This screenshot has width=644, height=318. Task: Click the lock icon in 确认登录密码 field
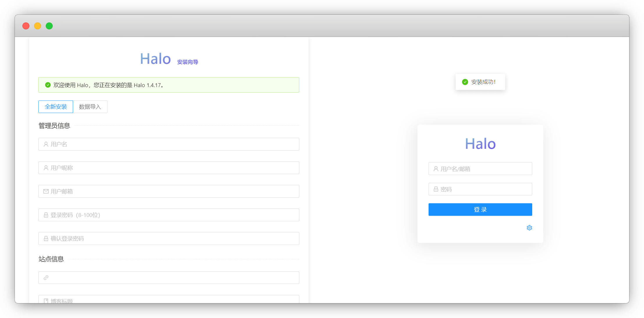tap(46, 239)
